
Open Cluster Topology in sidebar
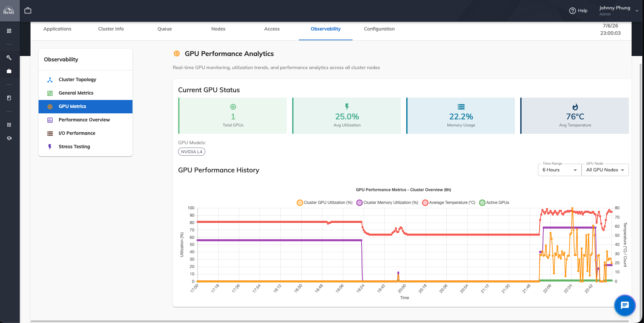[86, 80]
